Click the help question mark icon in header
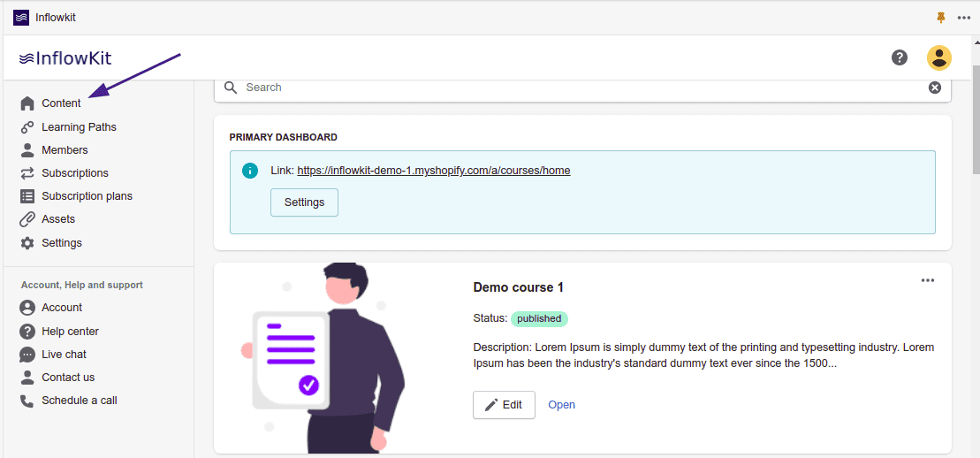The width and height of the screenshot is (980, 458). (900, 57)
